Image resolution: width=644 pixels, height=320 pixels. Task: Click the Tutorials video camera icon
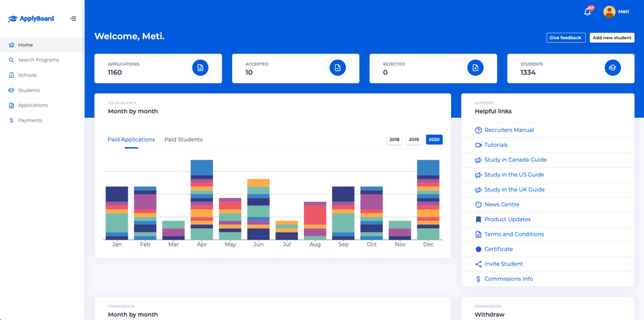coord(478,145)
